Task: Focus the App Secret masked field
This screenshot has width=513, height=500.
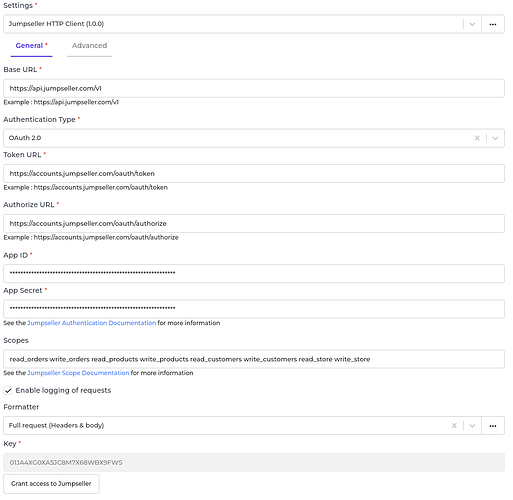Action: pos(254,309)
